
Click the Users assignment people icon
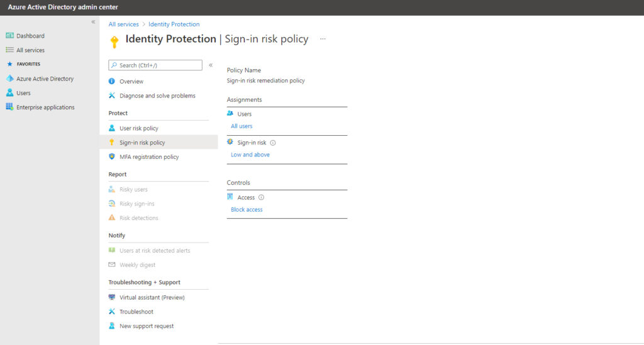[230, 113]
